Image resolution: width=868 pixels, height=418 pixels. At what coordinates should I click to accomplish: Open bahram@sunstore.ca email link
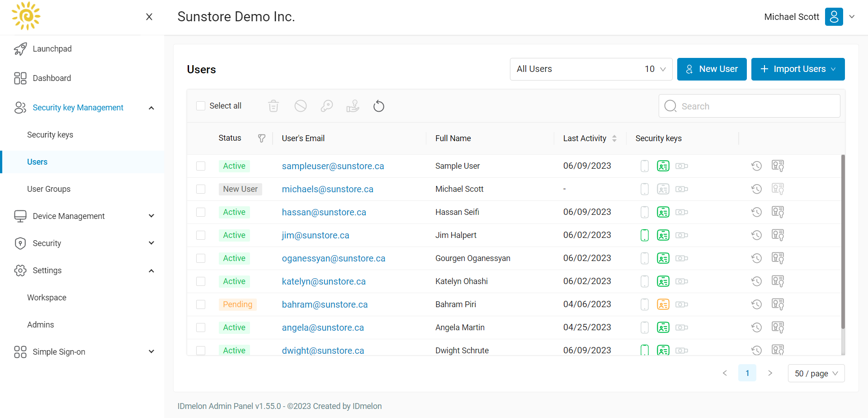tap(325, 304)
